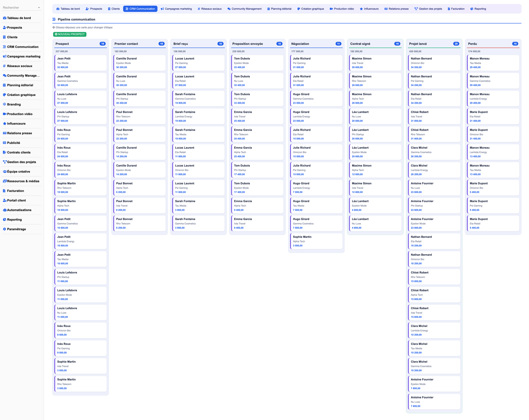Open the Campagnes marketing top tab
This screenshot has width=529, height=420.
click(176, 9)
